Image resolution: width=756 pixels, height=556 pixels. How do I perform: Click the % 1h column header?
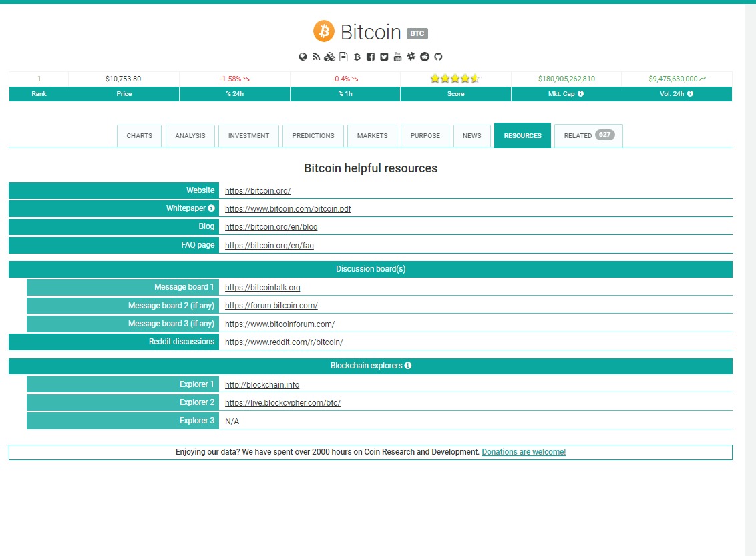pos(345,94)
